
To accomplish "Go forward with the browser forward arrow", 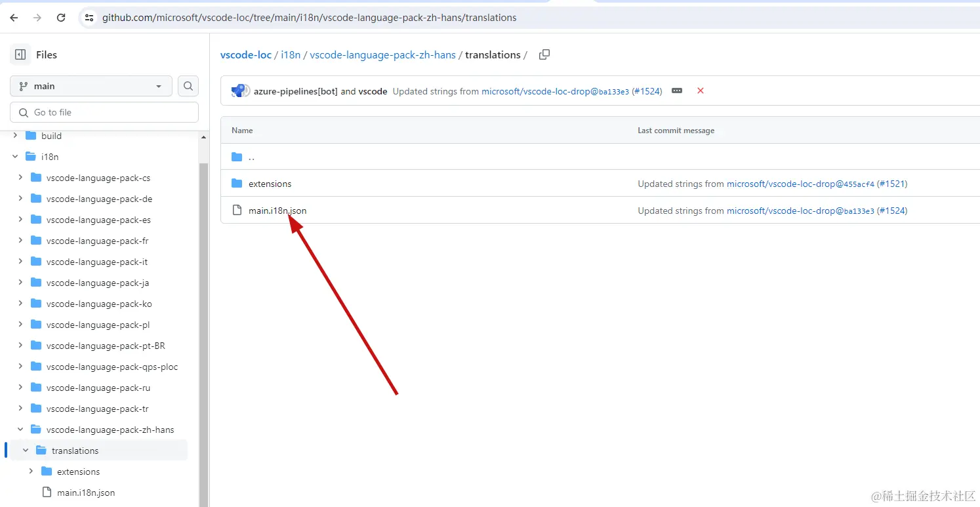I will click(37, 18).
